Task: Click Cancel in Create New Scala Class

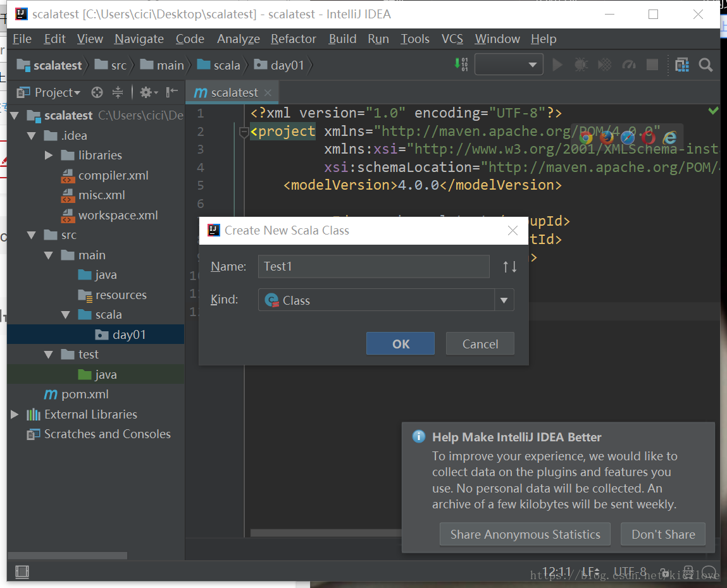Action: [480, 344]
